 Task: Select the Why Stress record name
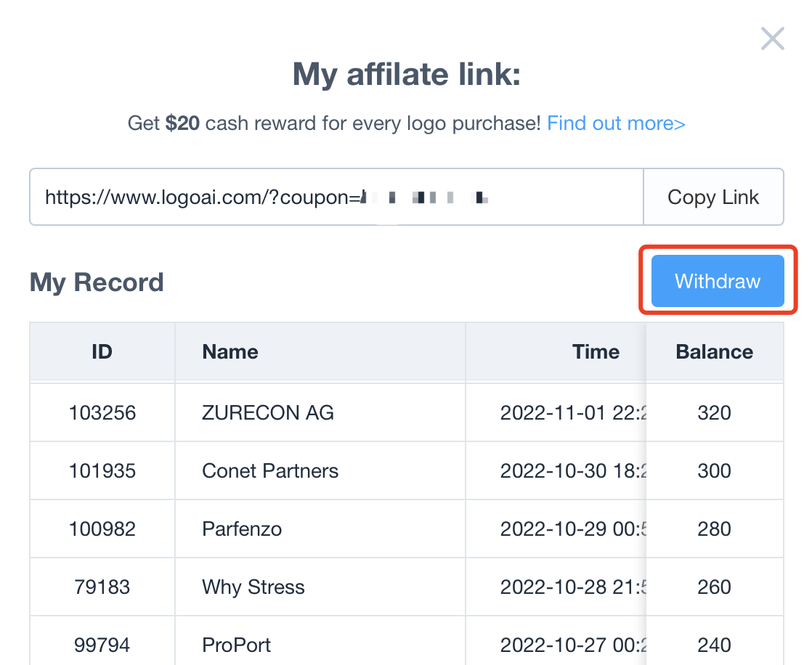[x=253, y=587]
